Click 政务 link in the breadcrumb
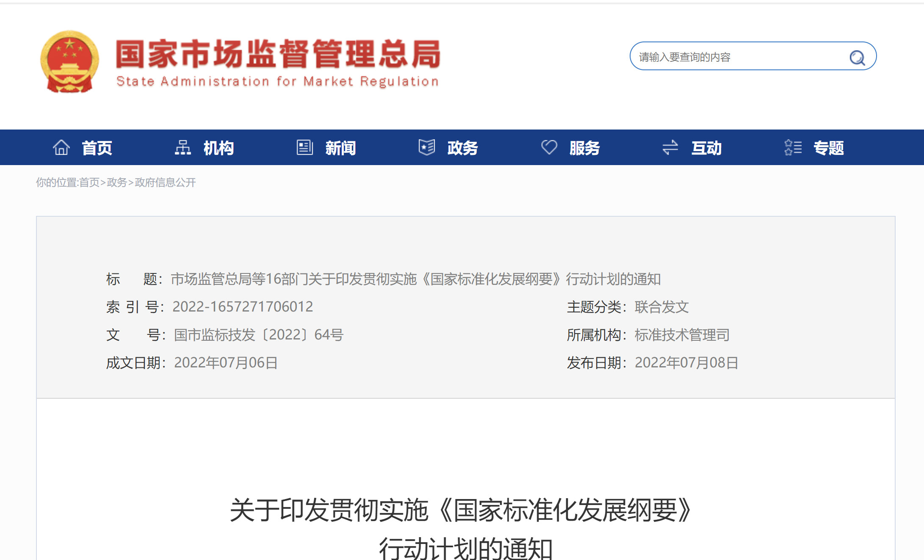Viewport: 924px width, 560px height. pos(117,182)
